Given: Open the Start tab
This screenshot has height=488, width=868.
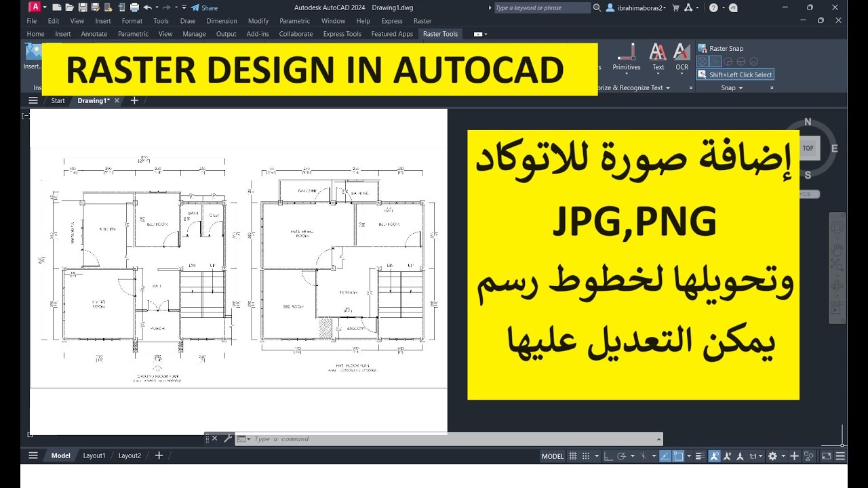Looking at the screenshot, I should tap(58, 100).
